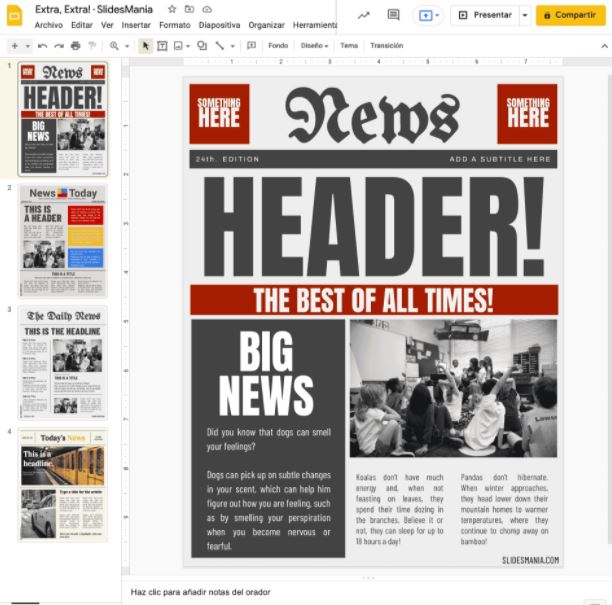Select the line tool
Screen dimensions: 612x605
tap(220, 46)
